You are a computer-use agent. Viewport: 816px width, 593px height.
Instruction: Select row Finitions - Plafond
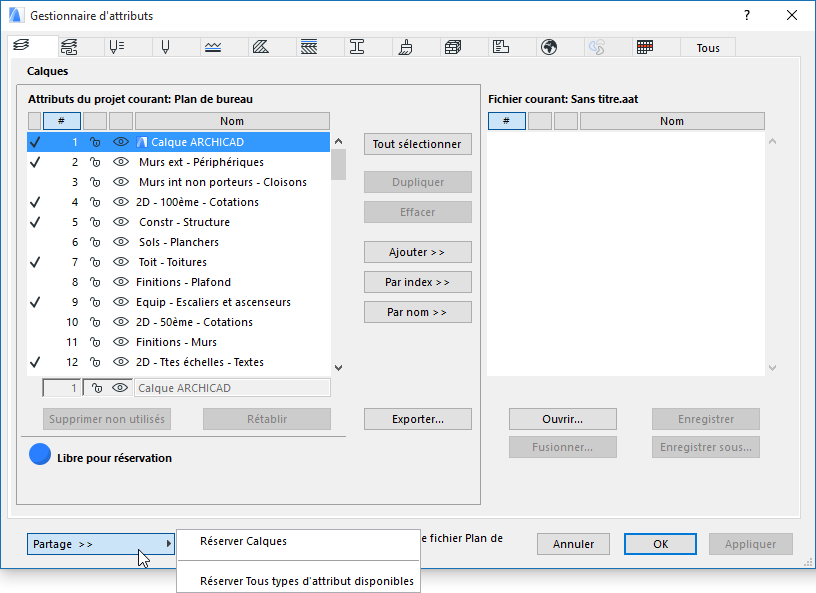[178, 282]
